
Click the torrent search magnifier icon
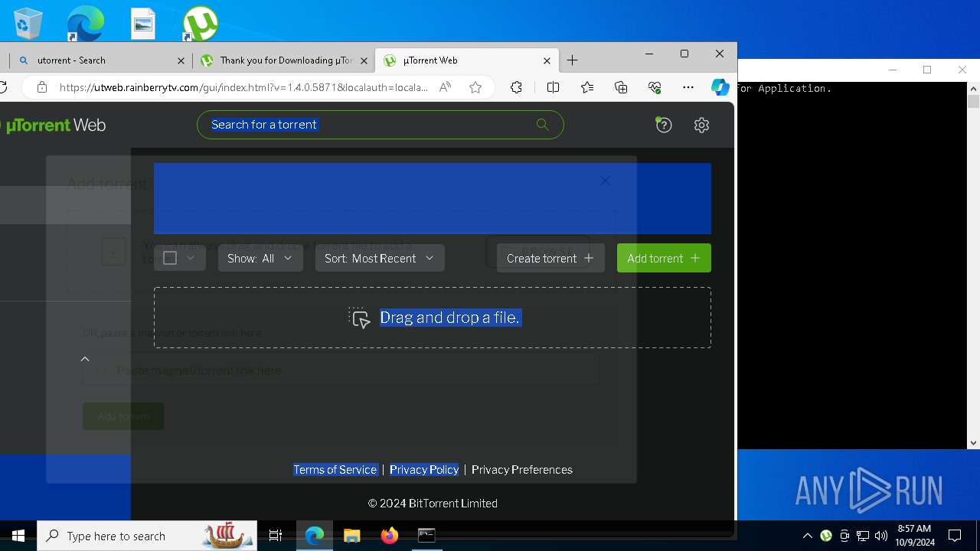[543, 125]
